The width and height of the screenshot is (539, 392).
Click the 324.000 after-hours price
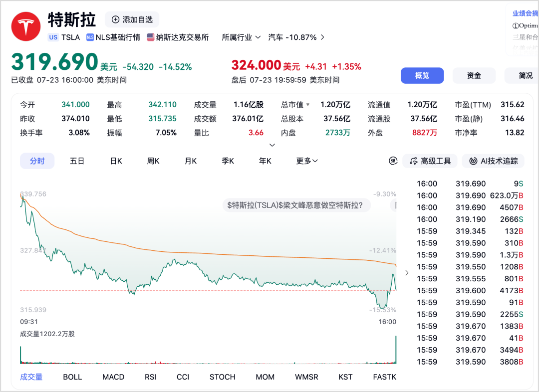[x=257, y=65]
